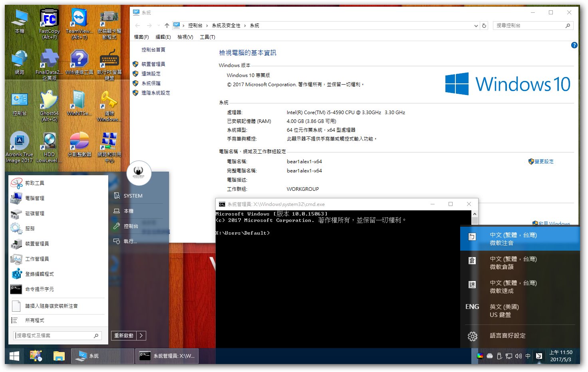
Task: Open the 檢視(V) menu
Action: click(x=185, y=37)
